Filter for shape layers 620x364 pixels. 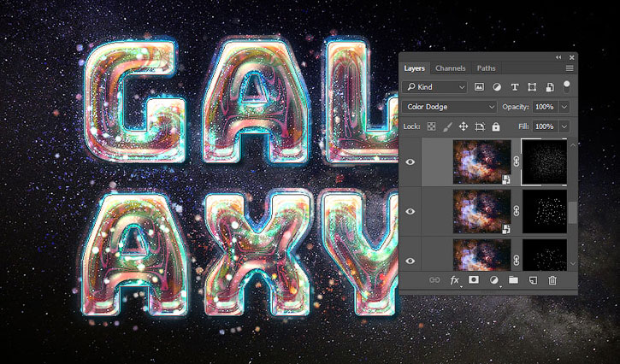tap(532, 87)
